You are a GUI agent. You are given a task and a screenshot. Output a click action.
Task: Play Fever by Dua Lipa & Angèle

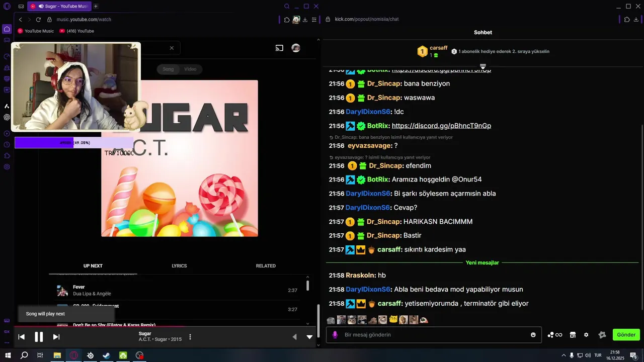click(177, 290)
